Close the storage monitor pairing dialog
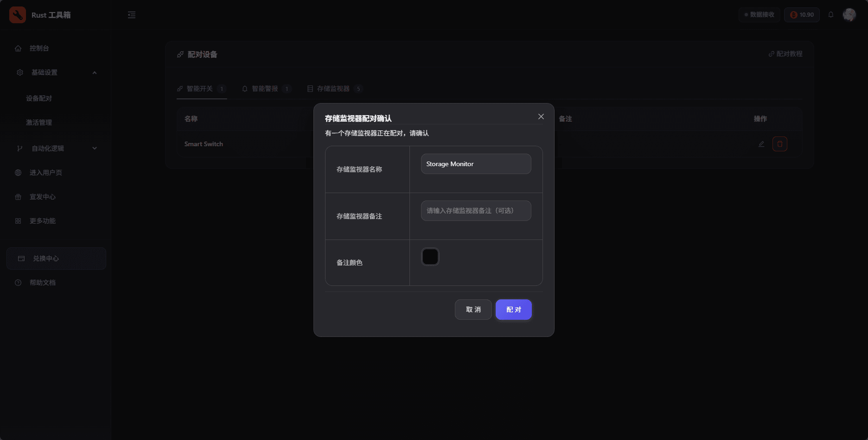This screenshot has width=868, height=440. 541,116
